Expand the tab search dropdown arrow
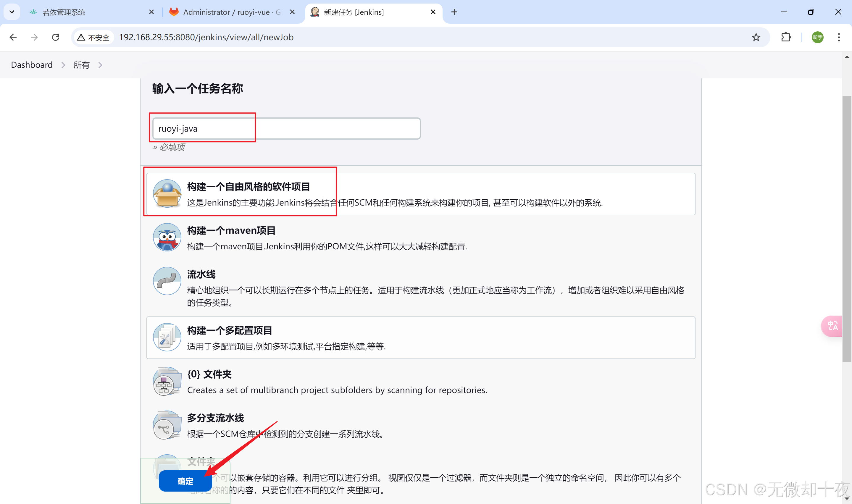The image size is (852, 504). [12, 12]
